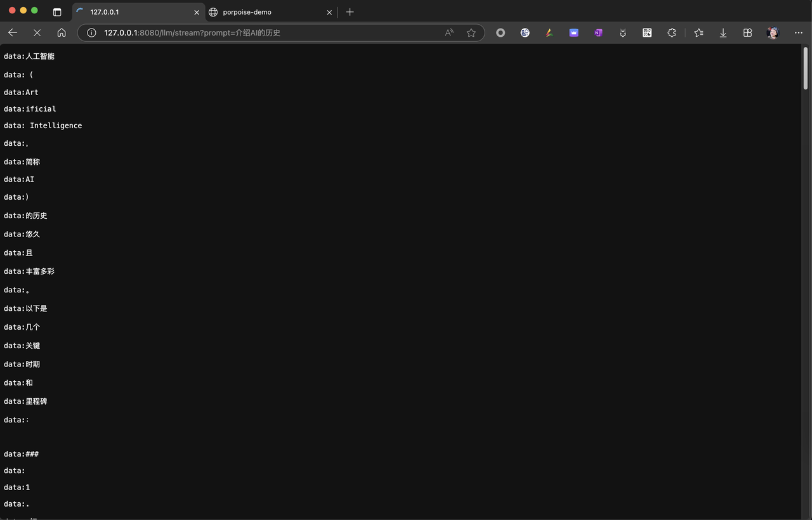This screenshot has width=812, height=520.
Task: Click the line 'data: Intelligence'
Action: tap(43, 126)
